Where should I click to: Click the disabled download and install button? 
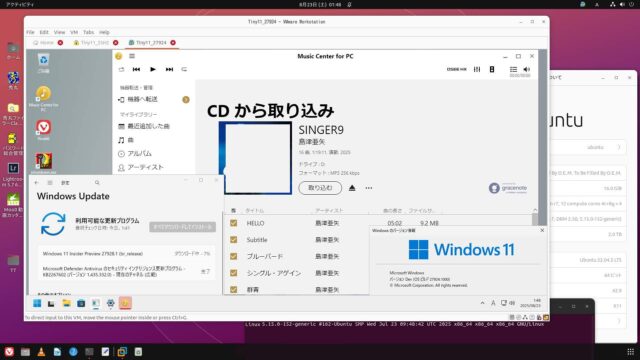click(x=182, y=227)
